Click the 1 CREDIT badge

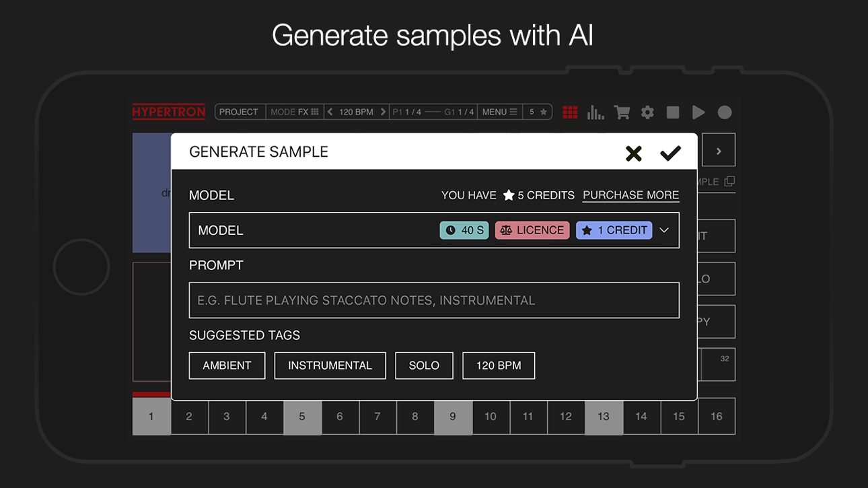tap(614, 230)
